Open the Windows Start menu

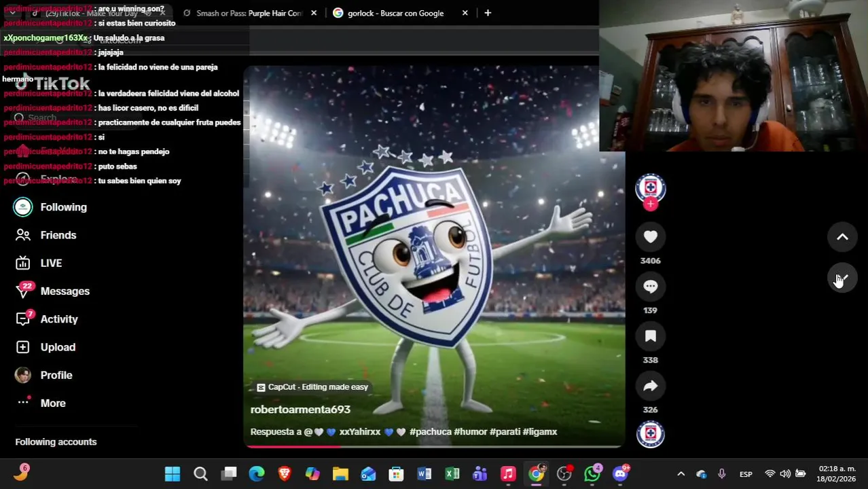coord(173,474)
